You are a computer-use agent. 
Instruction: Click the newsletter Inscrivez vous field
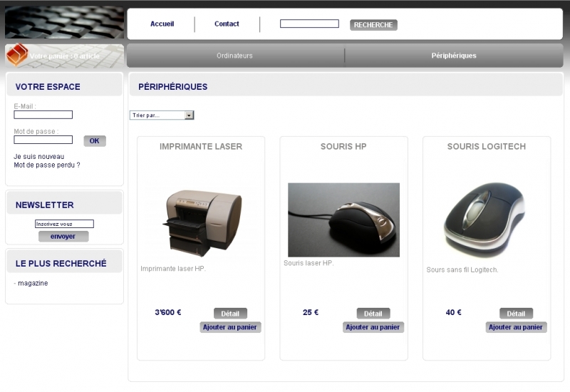64,224
